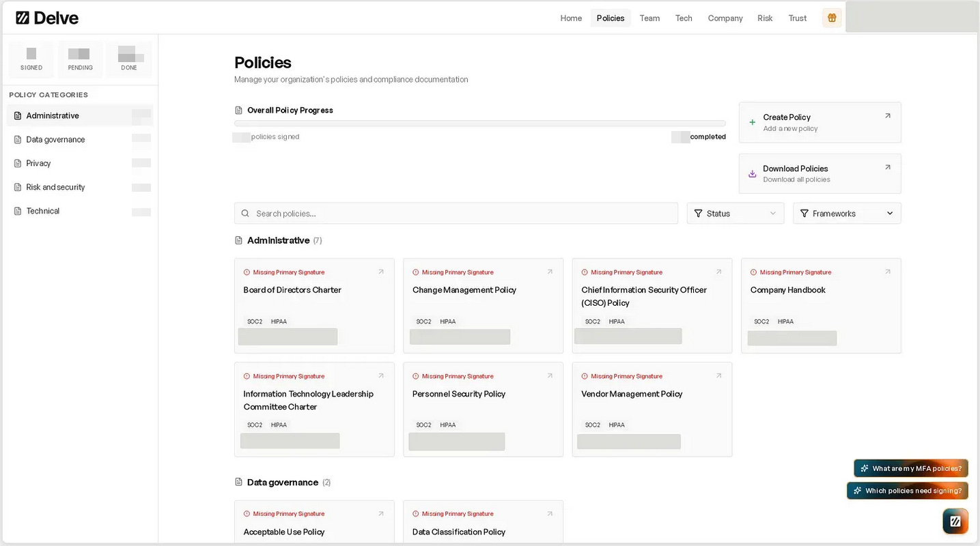
Task: Open CISO Policy via arrow icon
Action: (718, 272)
